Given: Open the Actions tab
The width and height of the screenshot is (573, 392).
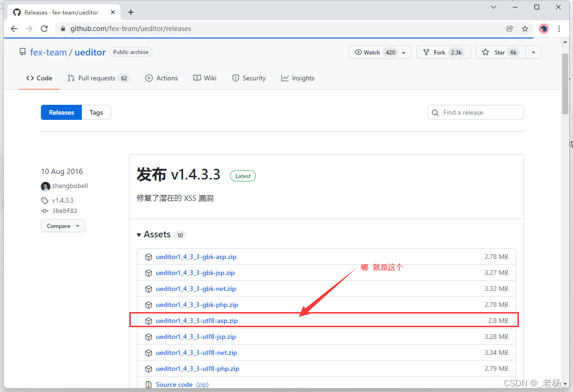Looking at the screenshot, I should point(162,78).
